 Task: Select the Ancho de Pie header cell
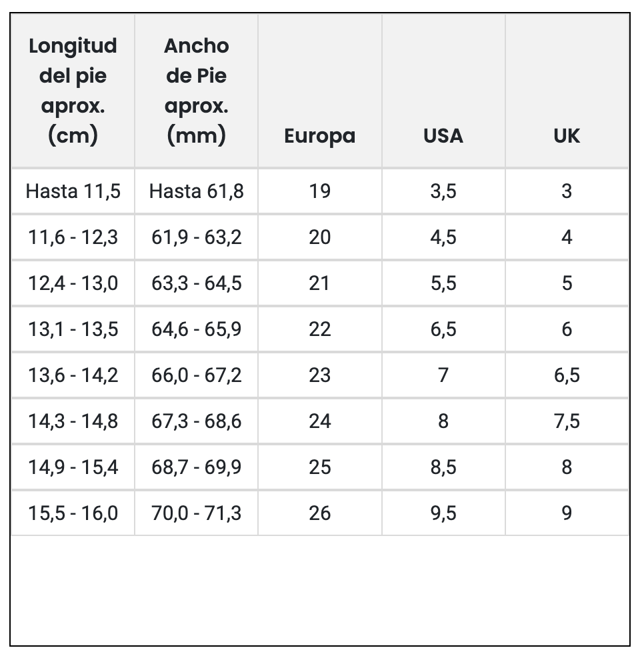point(196,91)
